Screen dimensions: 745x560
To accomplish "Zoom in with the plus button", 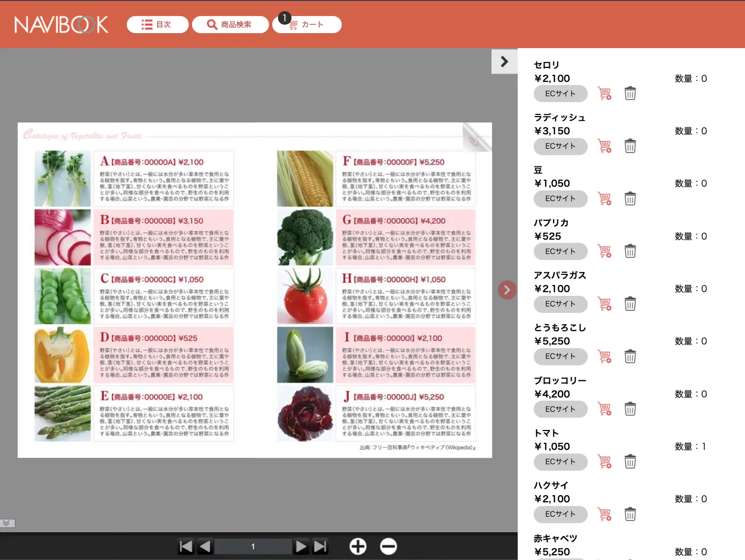I will click(358, 546).
